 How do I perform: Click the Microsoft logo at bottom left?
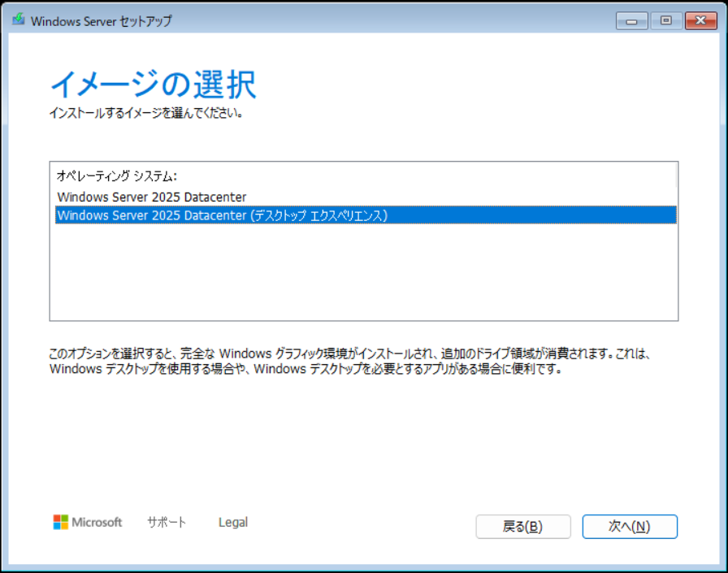coord(85,523)
